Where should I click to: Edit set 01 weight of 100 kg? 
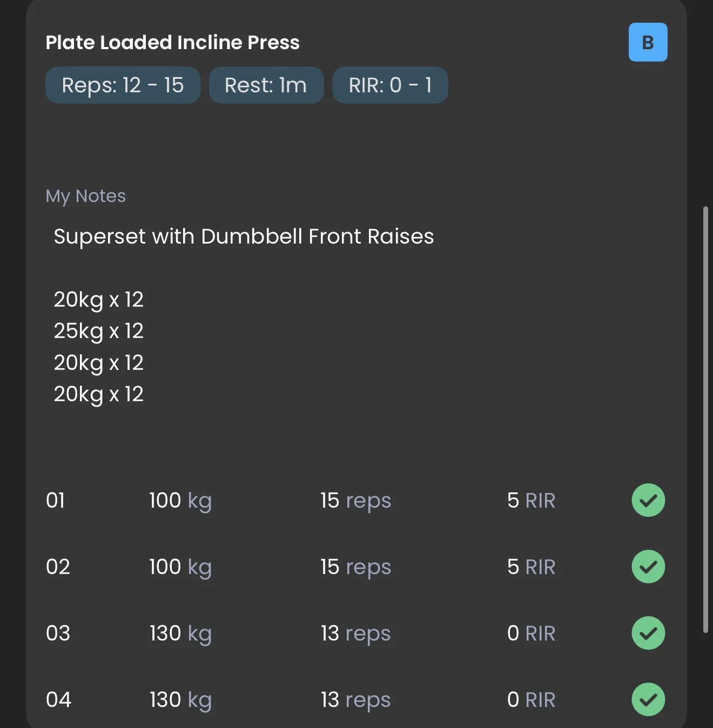coord(180,501)
